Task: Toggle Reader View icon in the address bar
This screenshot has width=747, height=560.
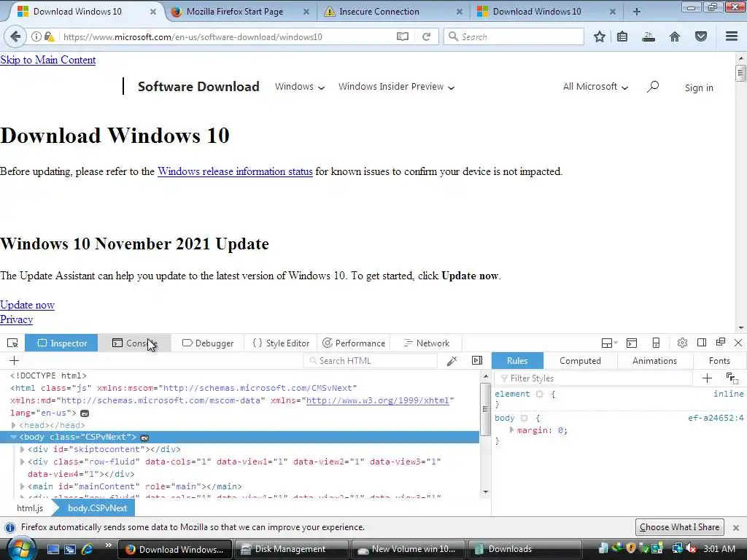Action: [403, 36]
